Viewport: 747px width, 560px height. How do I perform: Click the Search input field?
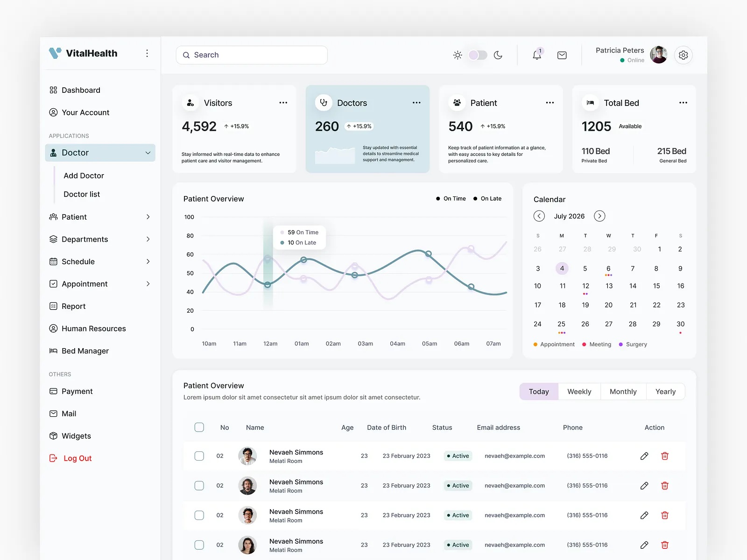pos(252,55)
